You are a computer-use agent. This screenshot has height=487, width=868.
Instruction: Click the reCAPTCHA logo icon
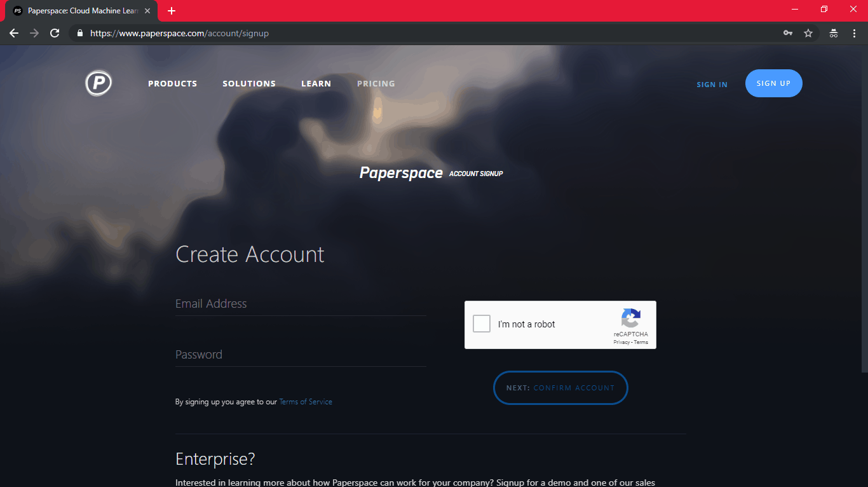pos(631,319)
